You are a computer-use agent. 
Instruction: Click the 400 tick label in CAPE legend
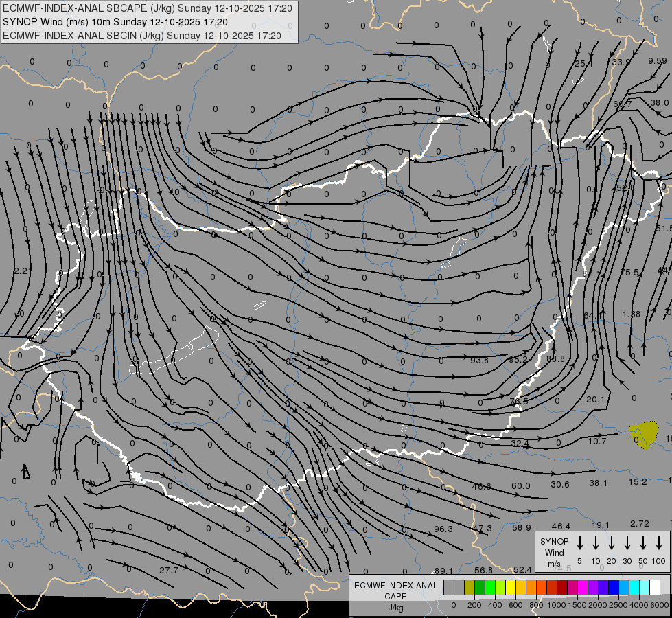[x=495, y=605]
